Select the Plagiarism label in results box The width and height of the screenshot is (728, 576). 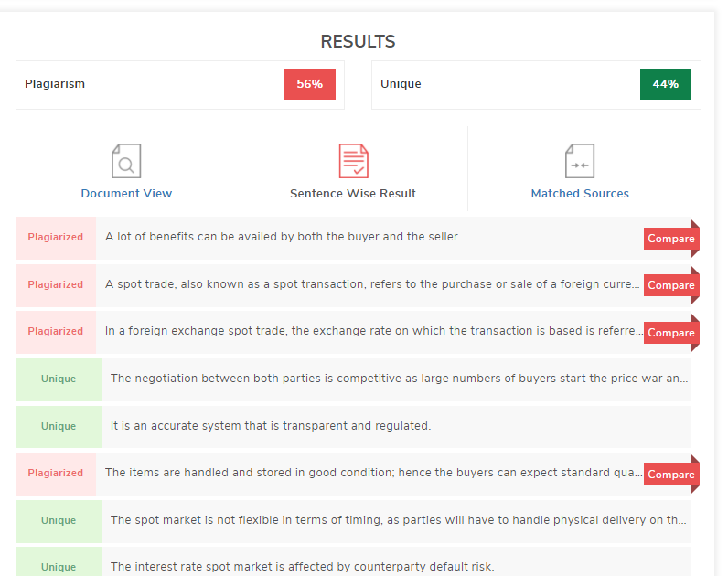click(55, 84)
